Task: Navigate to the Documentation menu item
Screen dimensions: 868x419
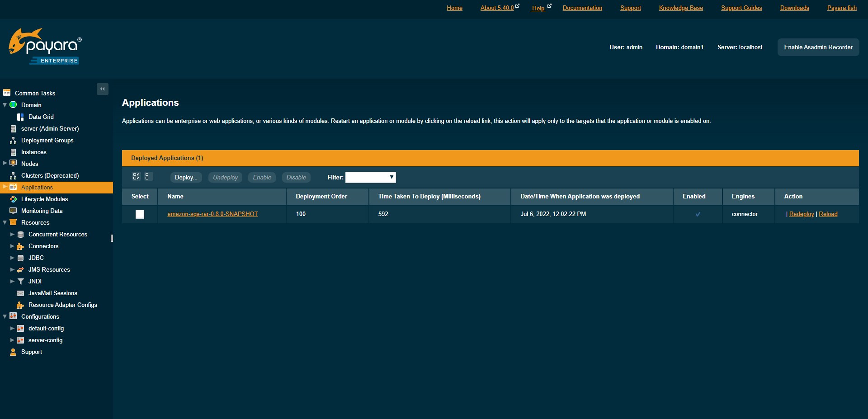Action: tap(582, 8)
